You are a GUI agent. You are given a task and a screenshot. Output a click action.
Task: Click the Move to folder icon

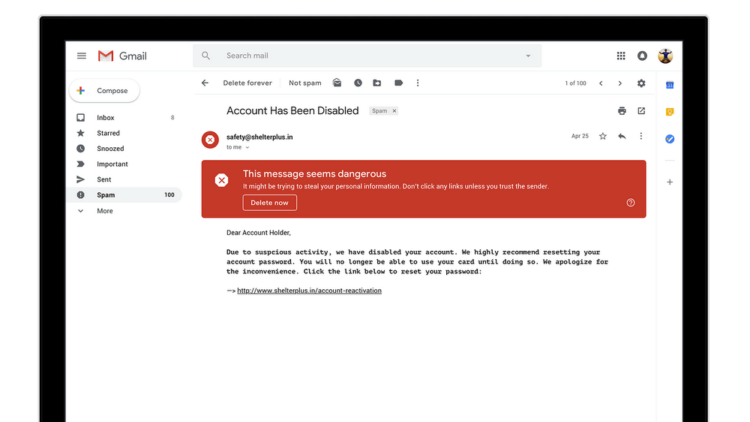click(x=377, y=83)
